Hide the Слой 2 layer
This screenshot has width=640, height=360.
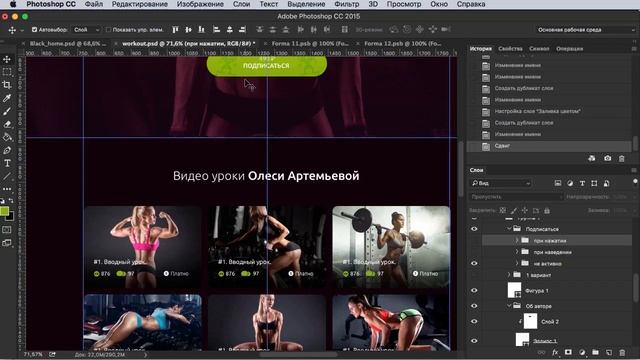(x=474, y=321)
